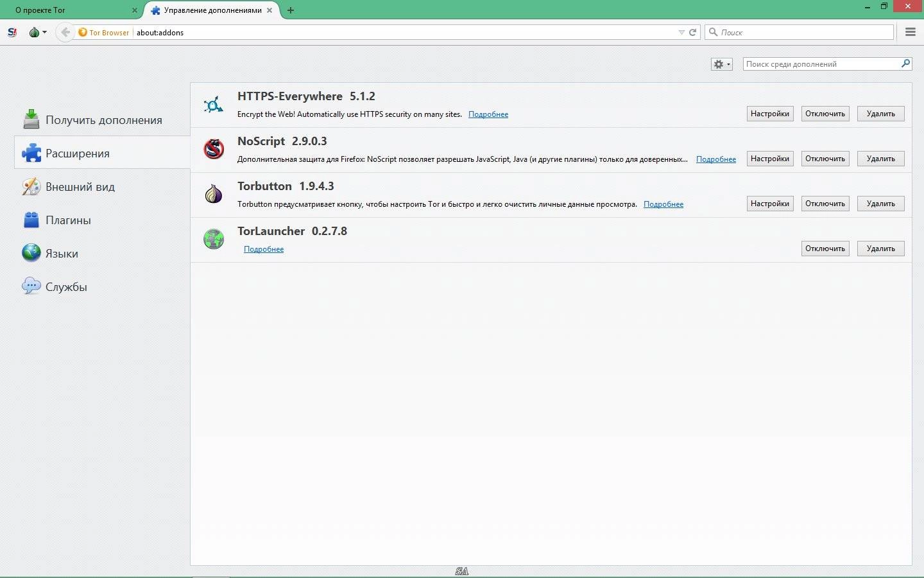Click the magnifier in add-on search box
Image resolution: width=924 pixels, height=578 pixels.
(x=905, y=64)
